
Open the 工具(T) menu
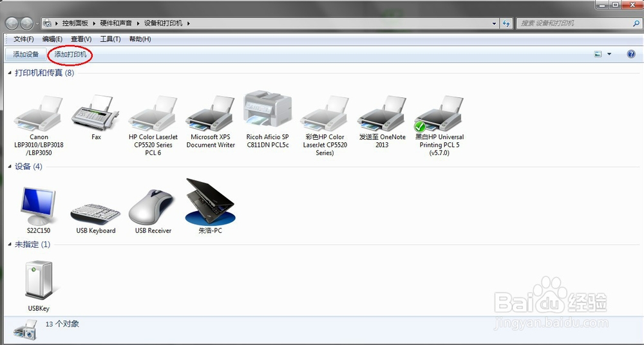pyautogui.click(x=111, y=39)
